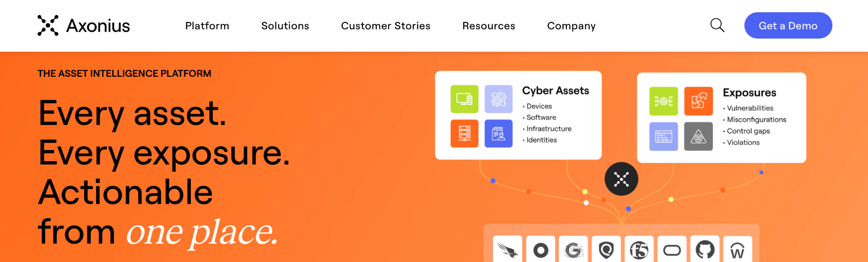Open the Company menu

click(571, 26)
